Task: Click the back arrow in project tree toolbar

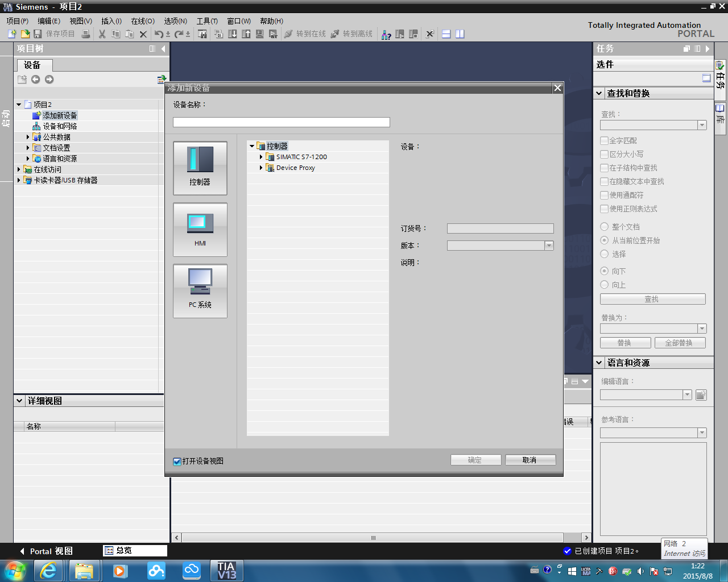Action: click(x=36, y=80)
